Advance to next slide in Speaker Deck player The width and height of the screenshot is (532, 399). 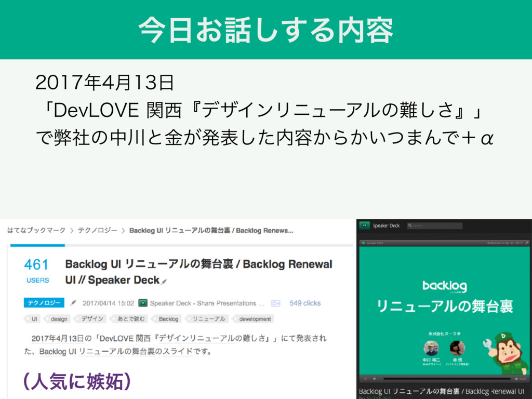tap(374, 379)
